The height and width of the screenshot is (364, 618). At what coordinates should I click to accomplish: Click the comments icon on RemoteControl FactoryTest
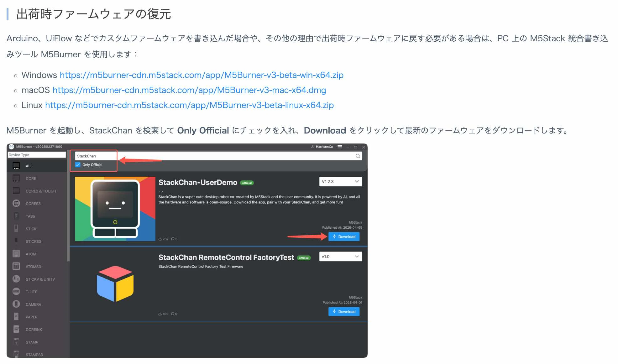pyautogui.click(x=173, y=314)
